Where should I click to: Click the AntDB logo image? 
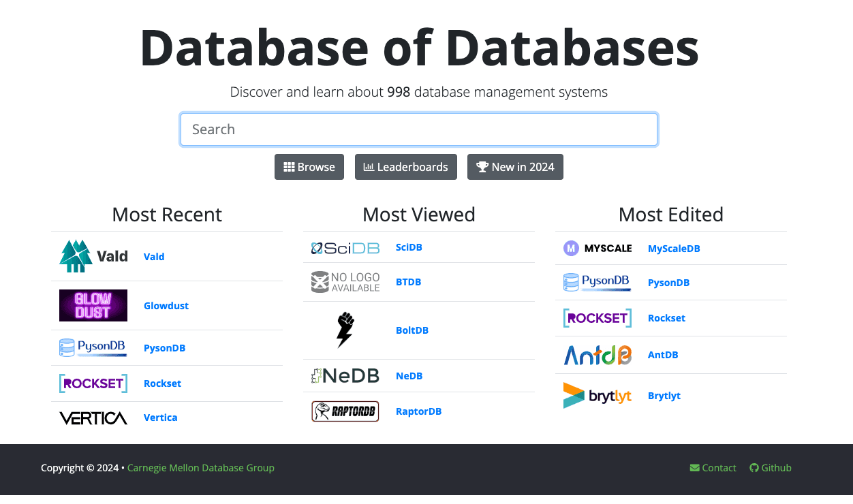coord(598,355)
